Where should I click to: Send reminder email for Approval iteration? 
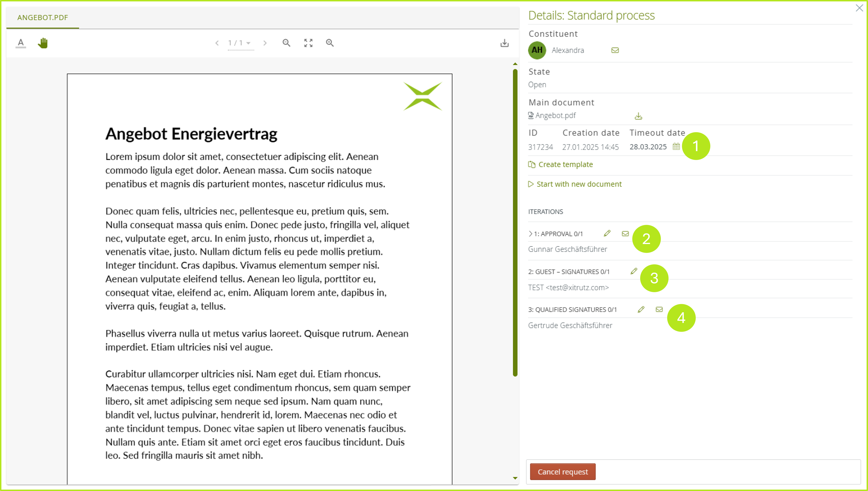coord(625,233)
